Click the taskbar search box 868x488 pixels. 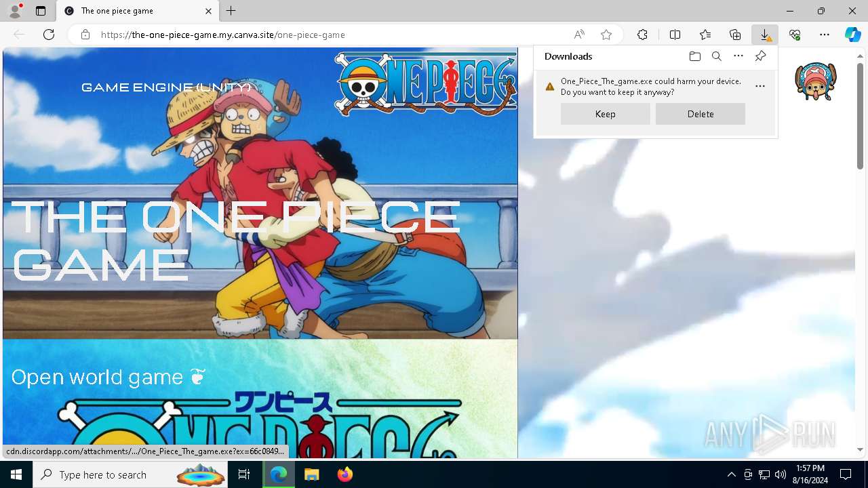(132, 474)
